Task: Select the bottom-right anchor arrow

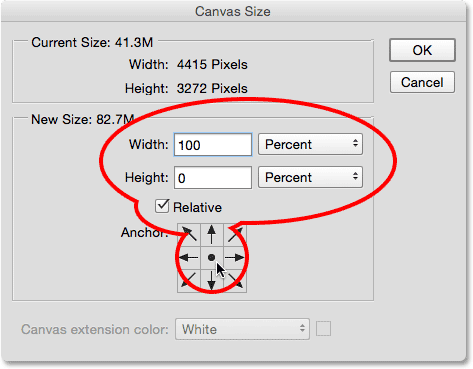Action: point(235,281)
